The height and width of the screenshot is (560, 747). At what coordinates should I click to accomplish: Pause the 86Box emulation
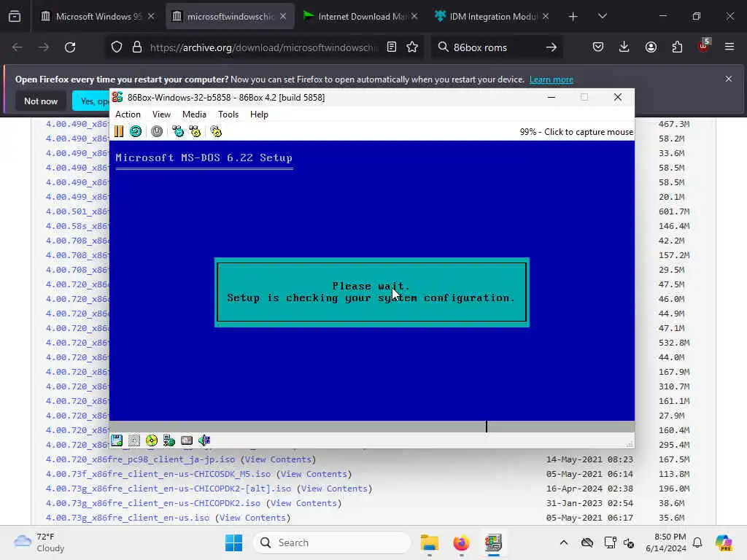(119, 131)
